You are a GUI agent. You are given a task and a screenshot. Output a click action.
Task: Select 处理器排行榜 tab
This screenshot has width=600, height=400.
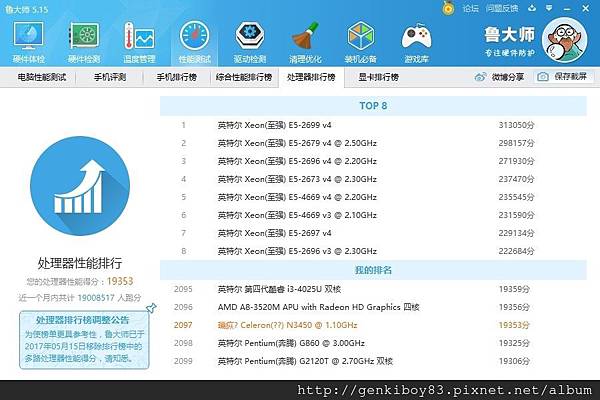click(311, 77)
